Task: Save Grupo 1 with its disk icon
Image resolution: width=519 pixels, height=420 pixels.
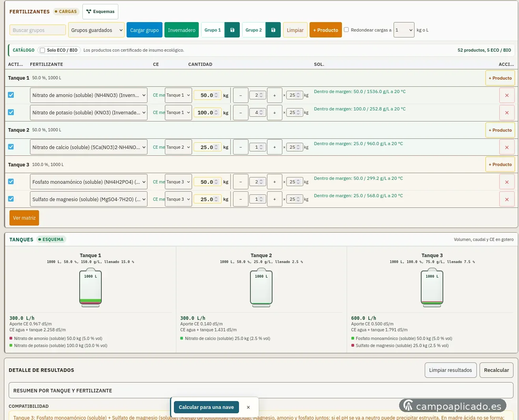Action: coord(232,30)
